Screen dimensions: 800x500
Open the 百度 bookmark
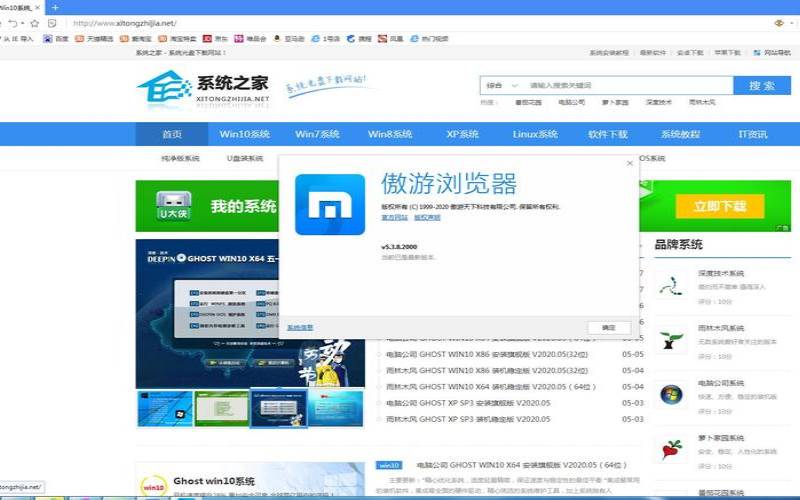pos(56,39)
